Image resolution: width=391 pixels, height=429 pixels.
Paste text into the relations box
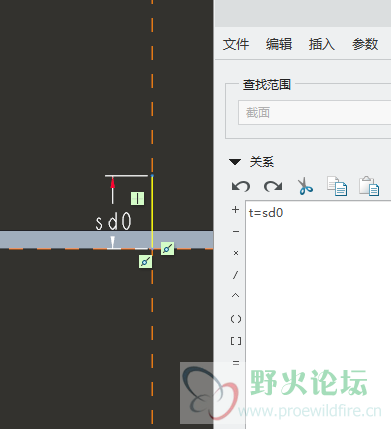[369, 186]
